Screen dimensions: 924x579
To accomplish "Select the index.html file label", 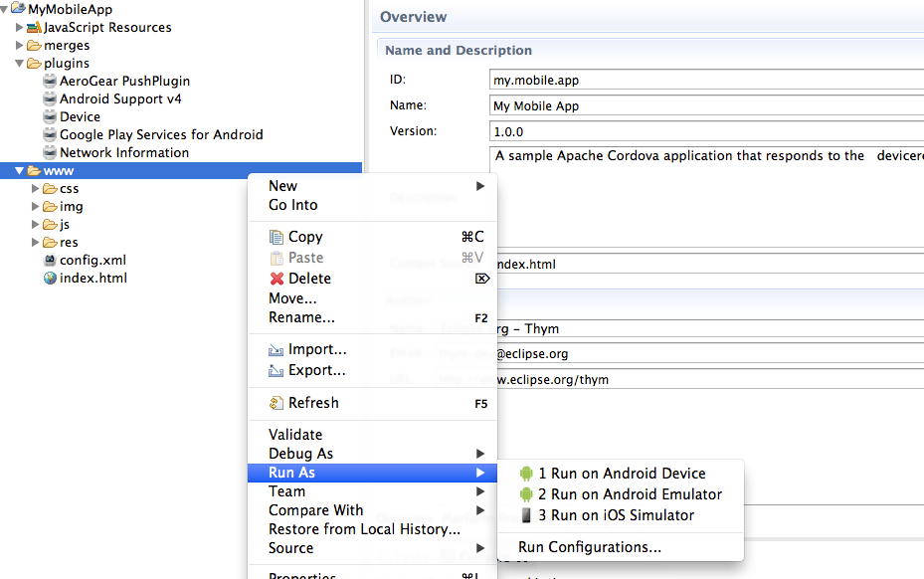I will pos(93,279).
